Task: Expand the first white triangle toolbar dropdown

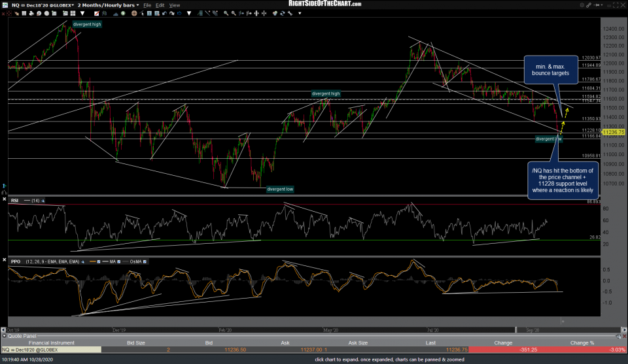Action: (x=82, y=13)
